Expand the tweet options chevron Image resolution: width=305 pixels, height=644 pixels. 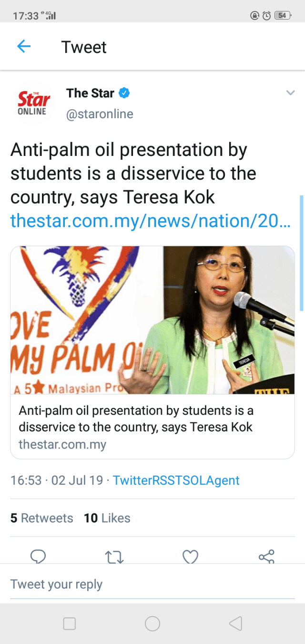tap(290, 93)
